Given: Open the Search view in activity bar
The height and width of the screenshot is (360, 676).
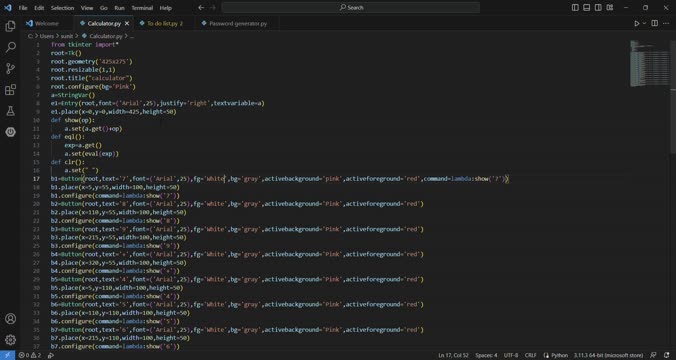Looking at the screenshot, I should point(10,47).
